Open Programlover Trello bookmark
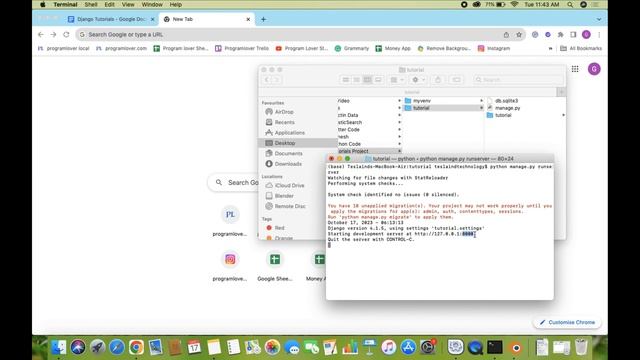This screenshot has height=360, width=640. (242, 48)
